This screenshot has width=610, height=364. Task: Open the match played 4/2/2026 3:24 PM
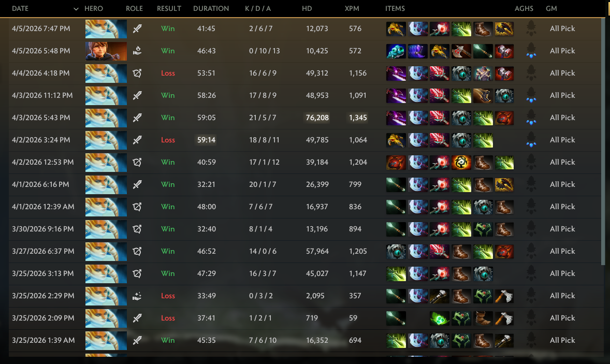[305, 140]
